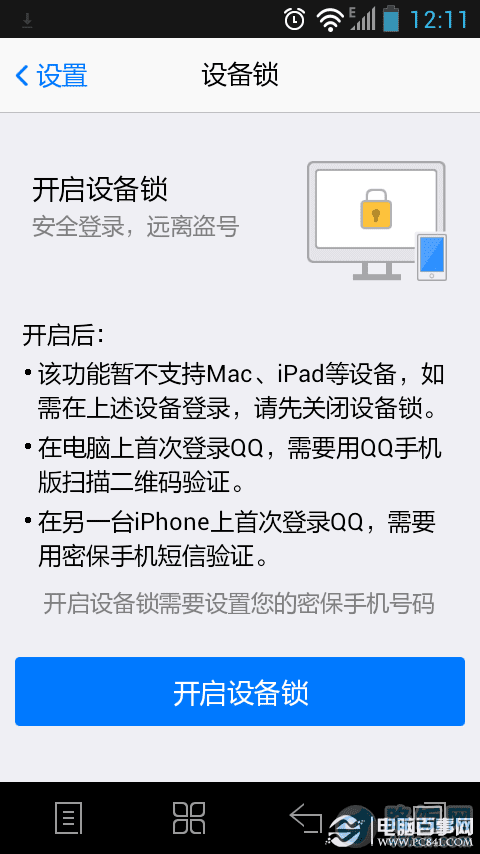Go back via the 设置 label
Screen dimensions: 480x854
[62, 76]
